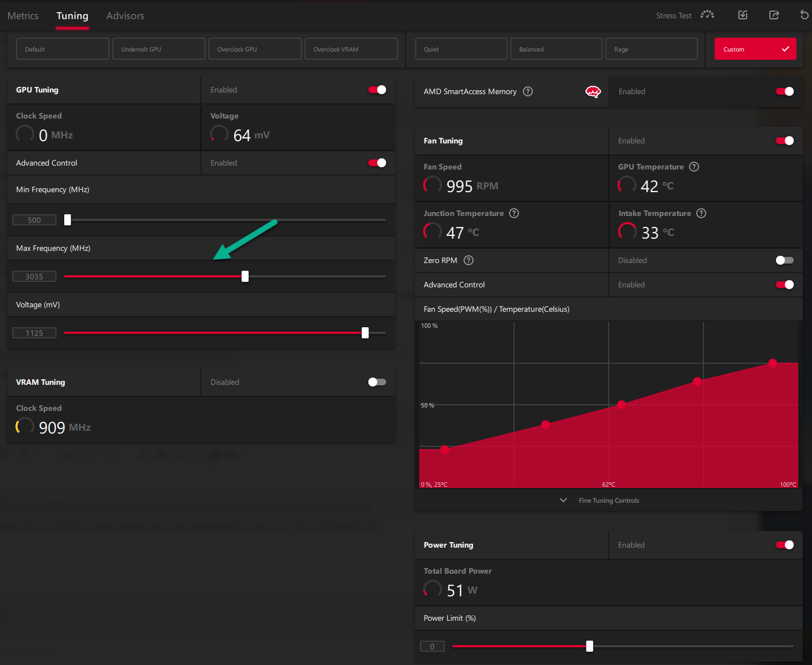Click the Intake Temperature 33 °C reading
The height and width of the screenshot is (665, 812).
tap(657, 233)
